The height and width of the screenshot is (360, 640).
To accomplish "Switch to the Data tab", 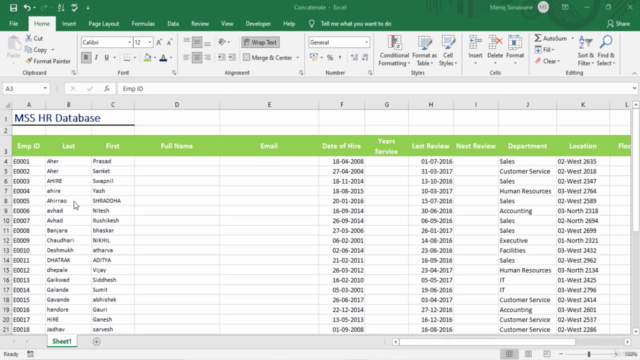I will 173,24.
